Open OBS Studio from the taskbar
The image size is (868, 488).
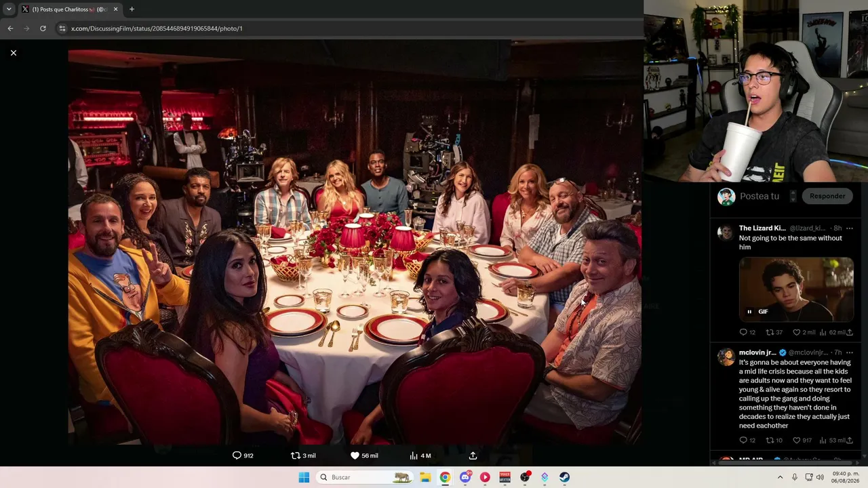coord(524,477)
